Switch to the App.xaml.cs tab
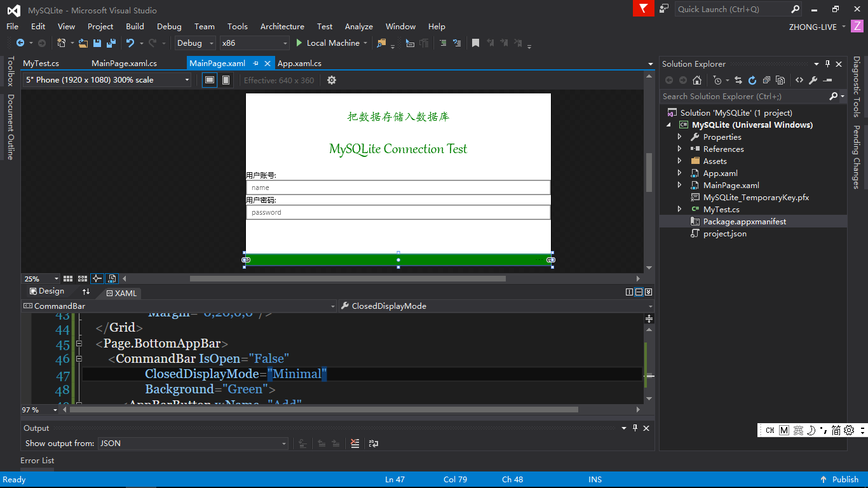This screenshot has width=868, height=488. [x=299, y=64]
